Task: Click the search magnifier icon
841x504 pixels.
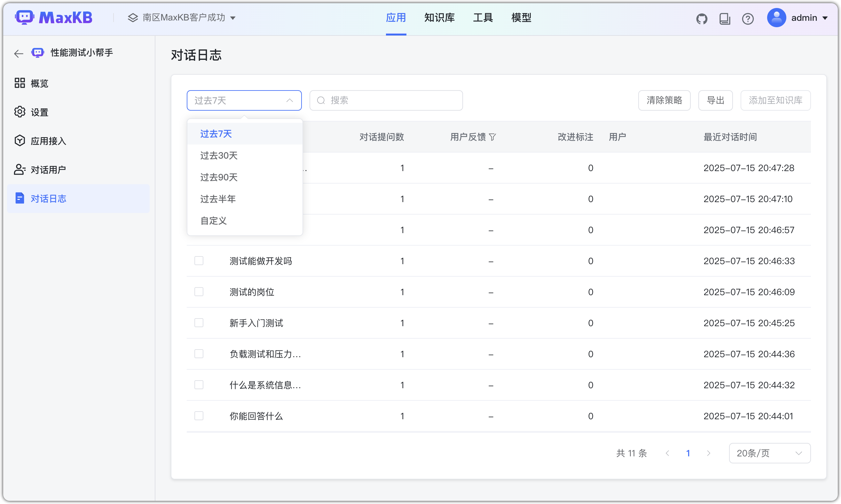Action: 321,100
